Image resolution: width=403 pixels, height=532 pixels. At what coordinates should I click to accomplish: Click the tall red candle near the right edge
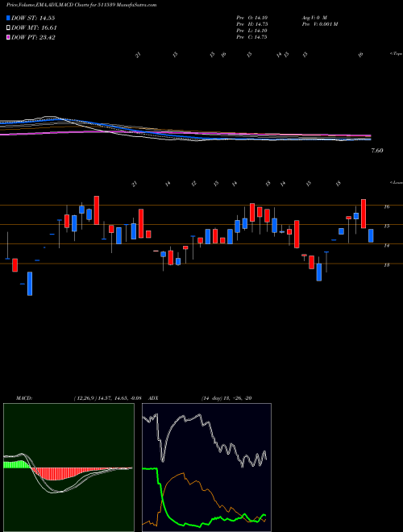point(364,214)
